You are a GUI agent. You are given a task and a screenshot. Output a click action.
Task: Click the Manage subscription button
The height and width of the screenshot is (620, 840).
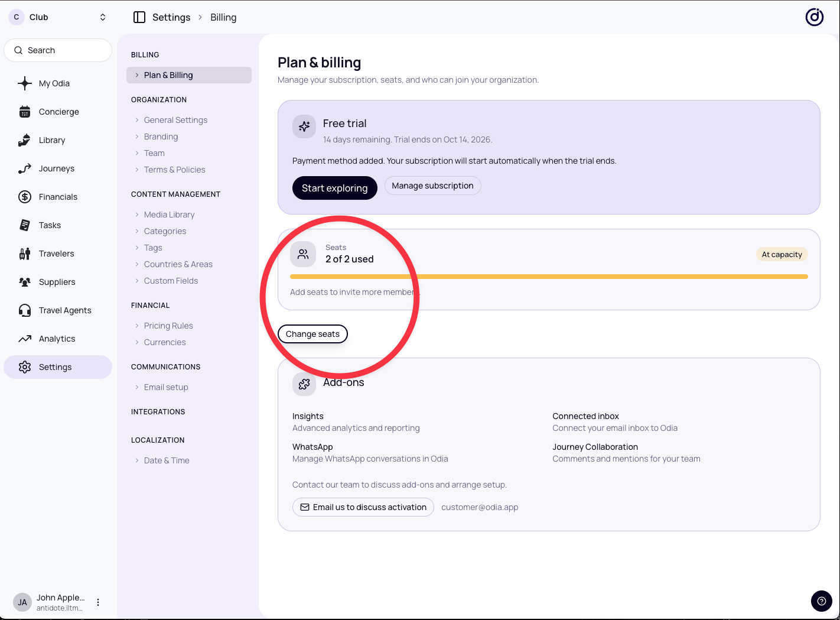pyautogui.click(x=433, y=186)
